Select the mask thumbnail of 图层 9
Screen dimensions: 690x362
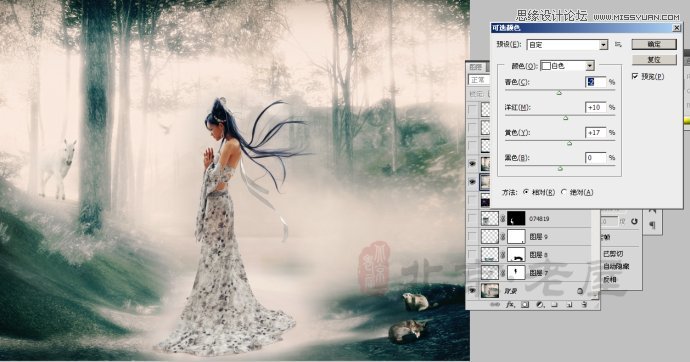coord(516,237)
